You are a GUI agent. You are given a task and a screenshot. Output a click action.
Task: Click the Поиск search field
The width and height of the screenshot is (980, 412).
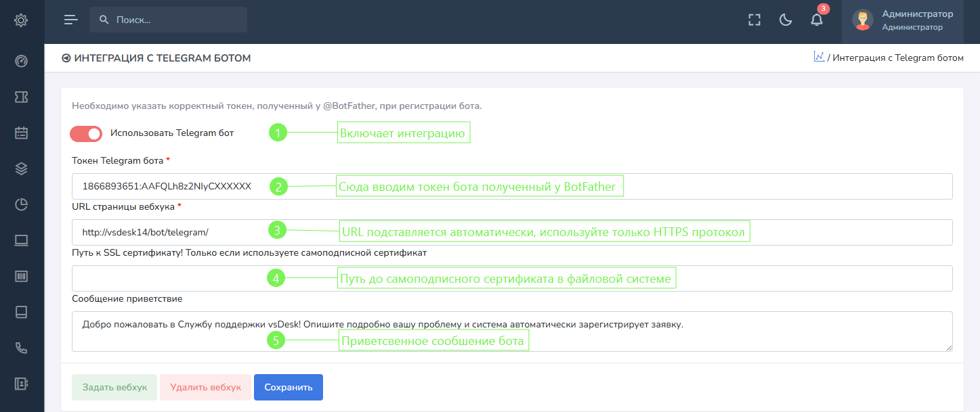point(176,20)
